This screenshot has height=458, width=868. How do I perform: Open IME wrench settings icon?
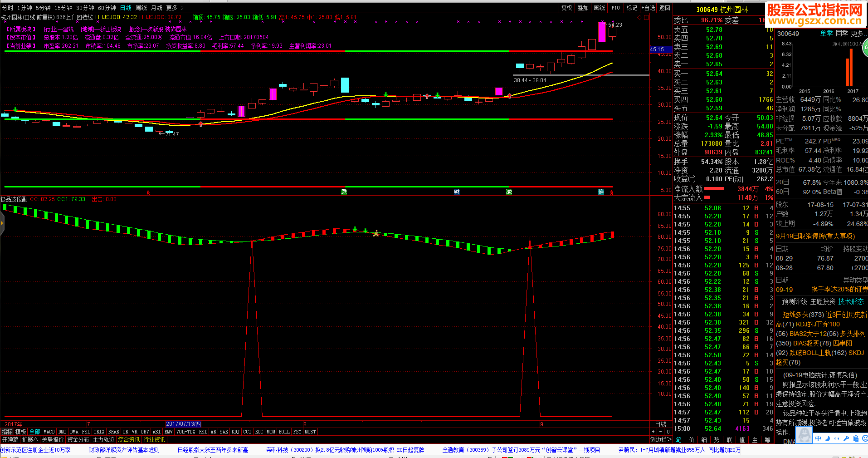[x=846, y=438]
